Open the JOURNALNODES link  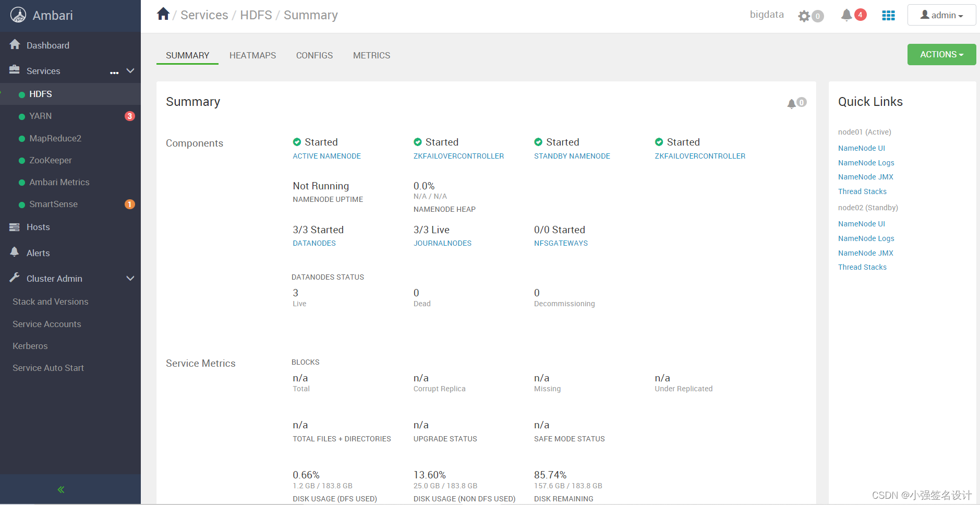(x=442, y=243)
